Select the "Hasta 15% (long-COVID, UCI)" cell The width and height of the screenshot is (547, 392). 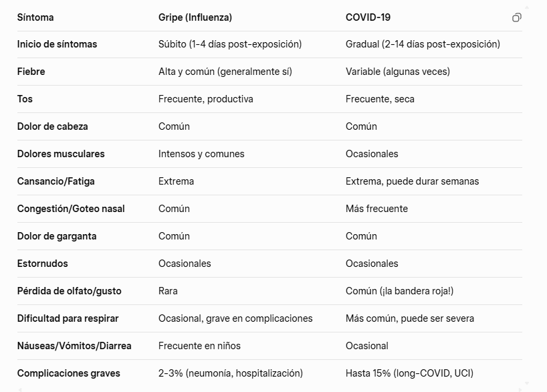point(409,373)
